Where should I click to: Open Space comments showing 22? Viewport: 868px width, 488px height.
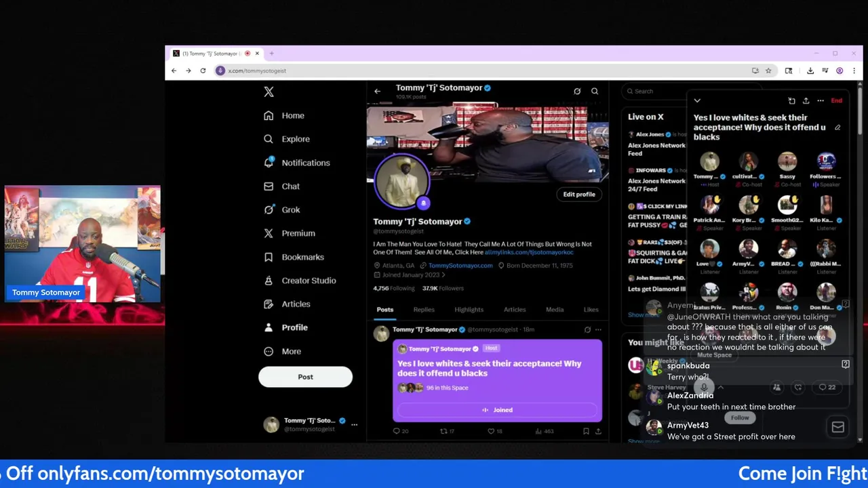point(827,388)
